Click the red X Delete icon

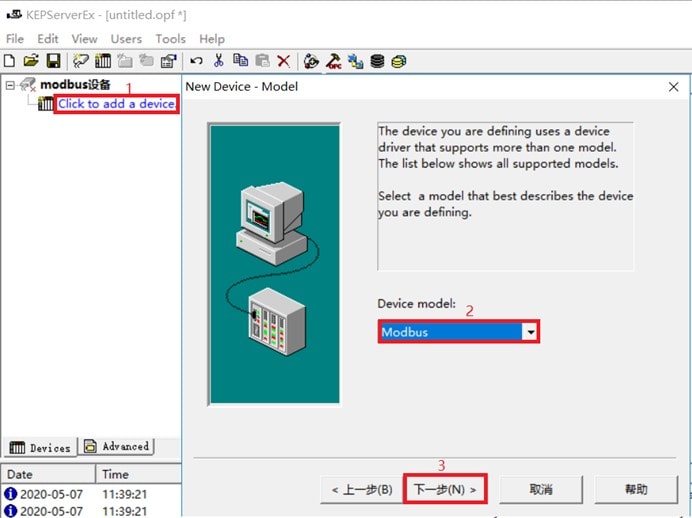point(284,61)
